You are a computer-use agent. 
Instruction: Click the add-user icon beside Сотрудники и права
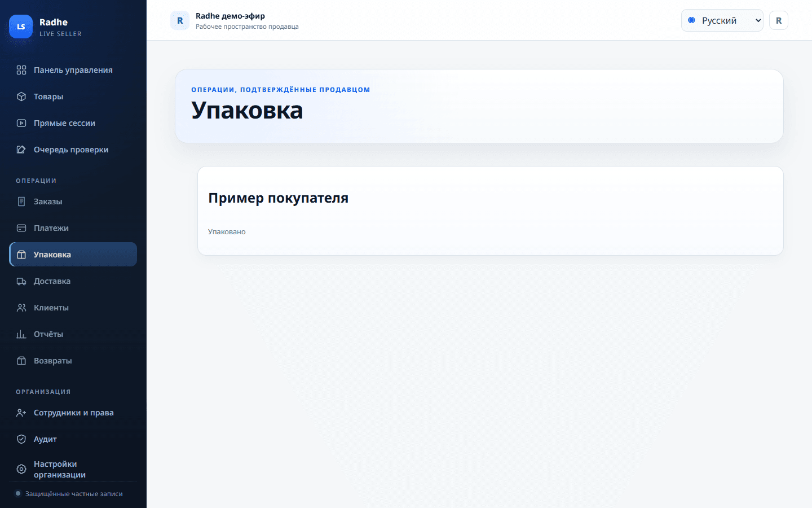[21, 413]
